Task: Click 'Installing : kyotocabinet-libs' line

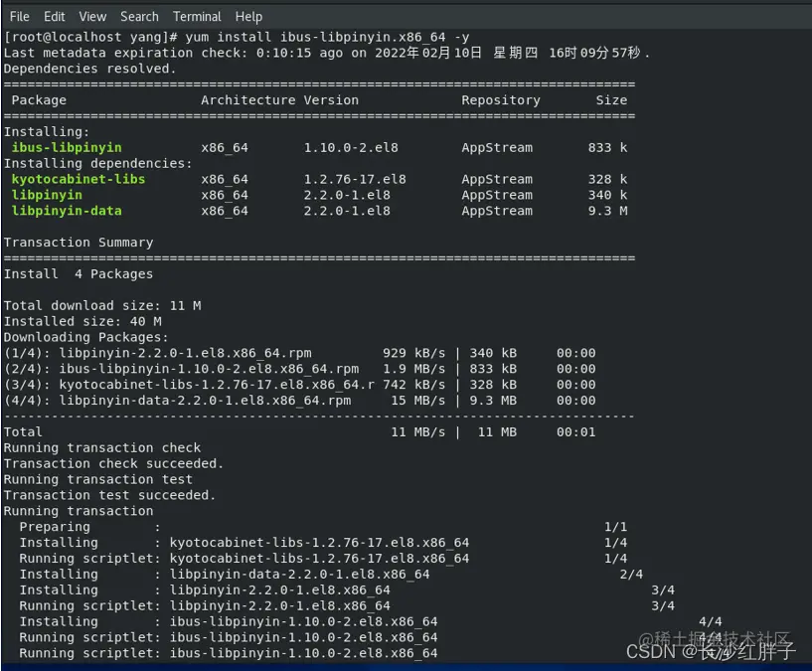Action: pyautogui.click(x=323, y=543)
